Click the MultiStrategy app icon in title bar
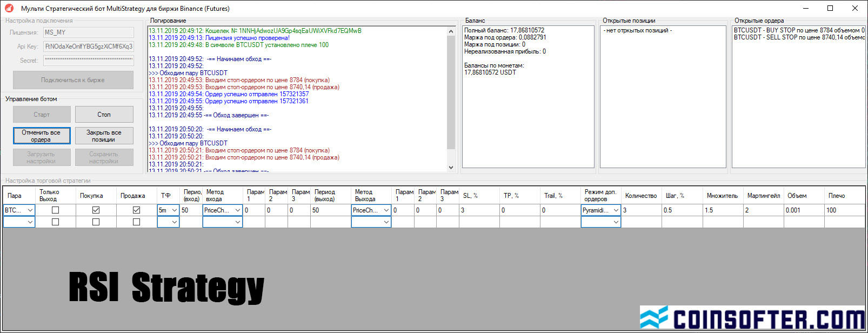The image size is (868, 333). coord(9,8)
